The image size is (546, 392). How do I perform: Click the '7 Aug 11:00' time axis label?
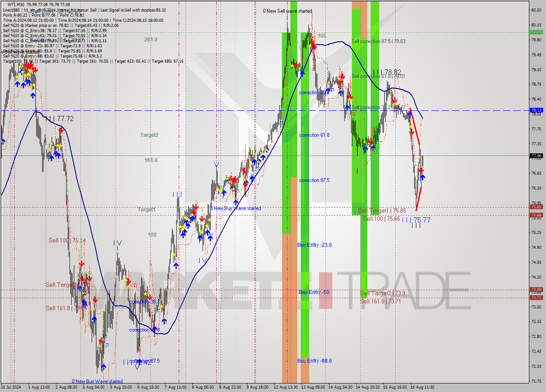point(175,387)
